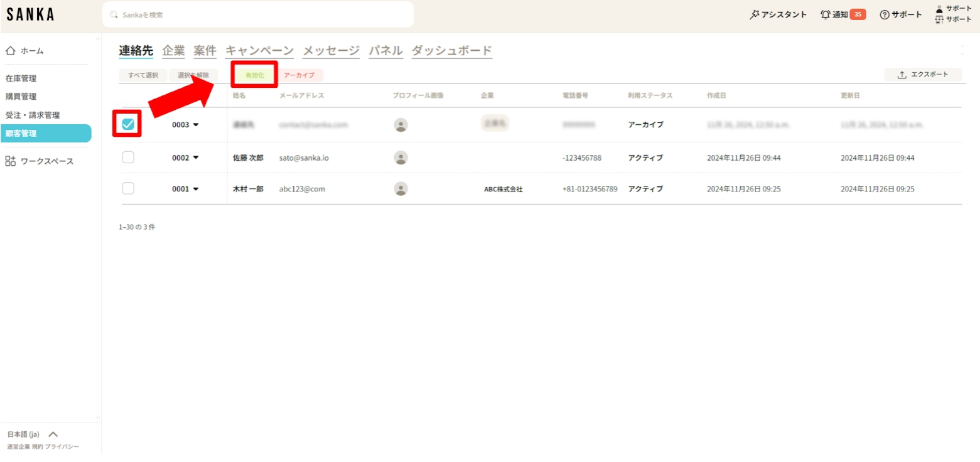Click the エクスポート button
This screenshot has width=980, height=462.
pyautogui.click(x=922, y=75)
